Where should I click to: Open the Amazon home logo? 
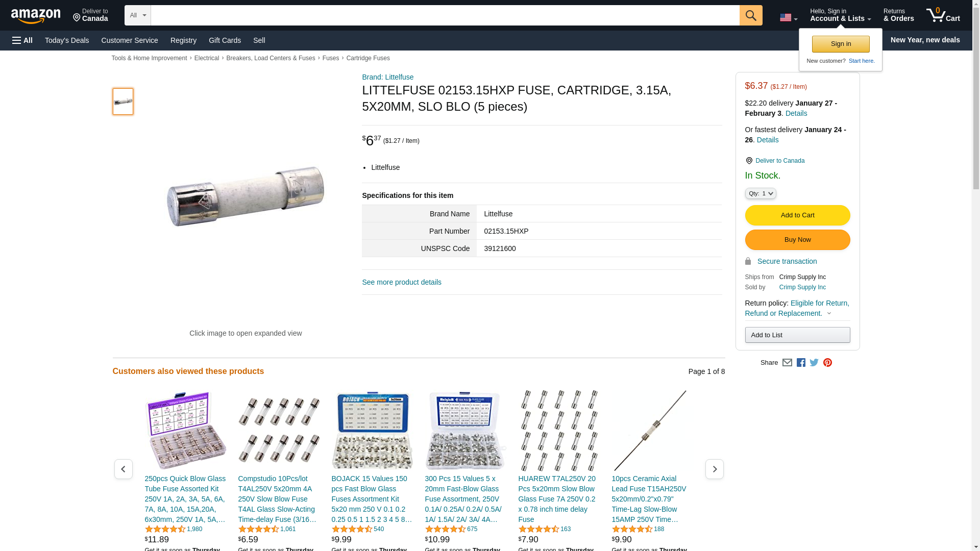tap(36, 16)
